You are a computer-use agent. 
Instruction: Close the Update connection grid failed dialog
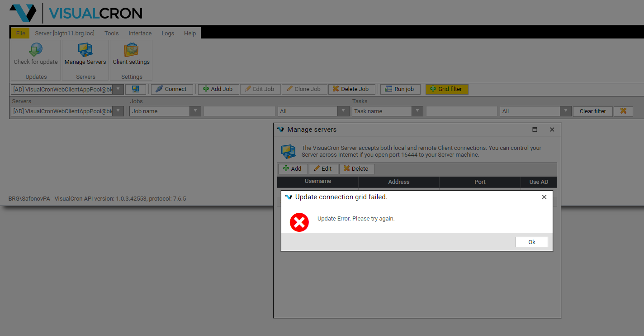pyautogui.click(x=544, y=197)
